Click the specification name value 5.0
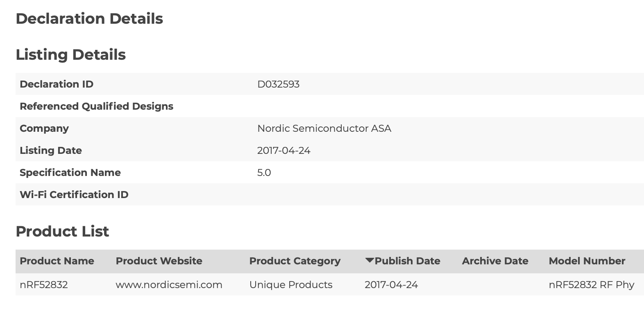The height and width of the screenshot is (311, 644). [x=264, y=173]
